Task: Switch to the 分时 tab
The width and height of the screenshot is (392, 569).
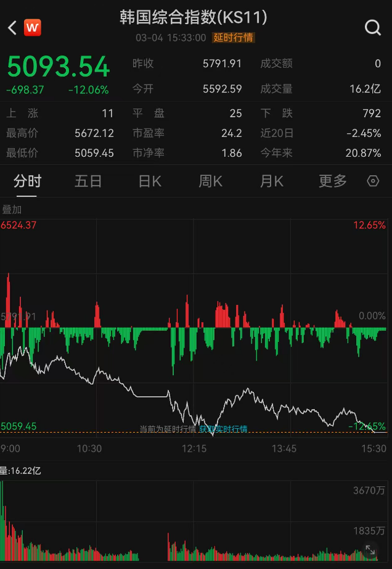Action: pyautogui.click(x=27, y=181)
